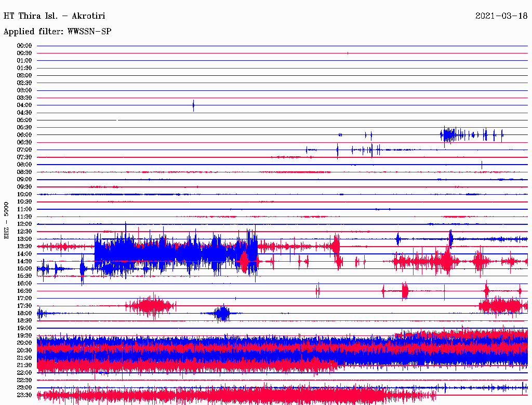Click the 10:30 time label
The width and height of the screenshot is (532, 405).
point(24,202)
